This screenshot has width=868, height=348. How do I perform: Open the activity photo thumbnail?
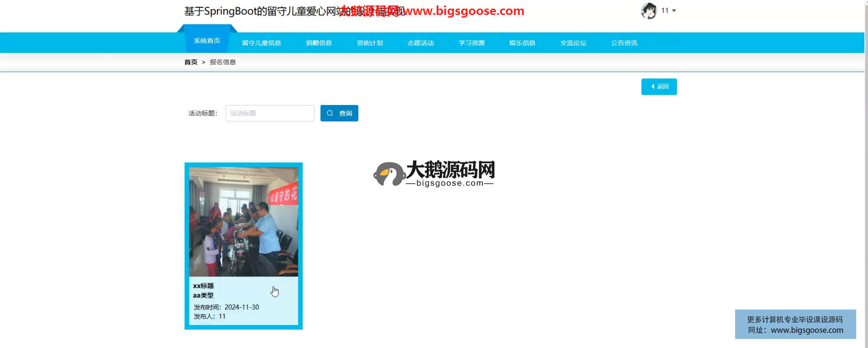coord(244,222)
